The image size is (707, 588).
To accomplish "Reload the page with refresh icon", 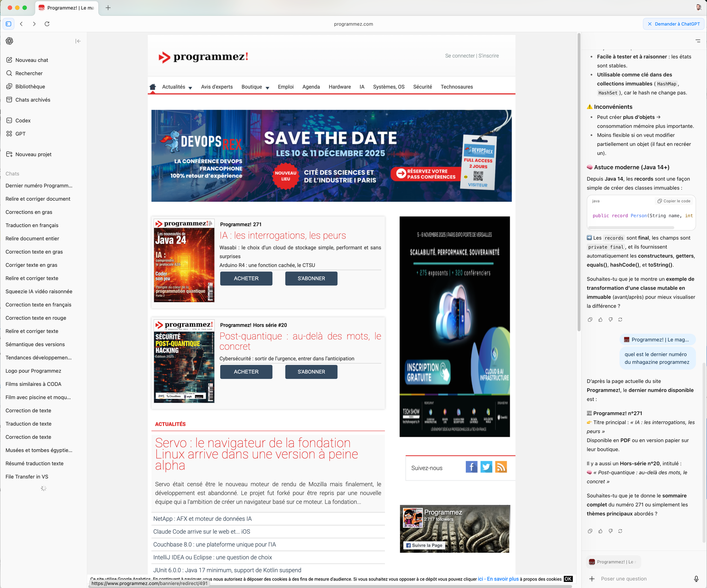I will tap(47, 24).
